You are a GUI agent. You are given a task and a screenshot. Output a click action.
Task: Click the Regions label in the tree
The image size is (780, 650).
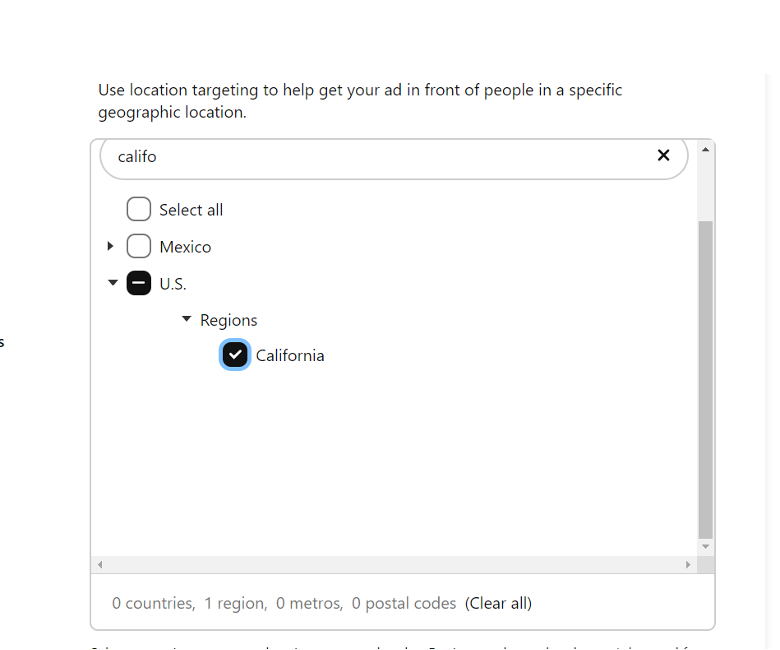tap(229, 320)
